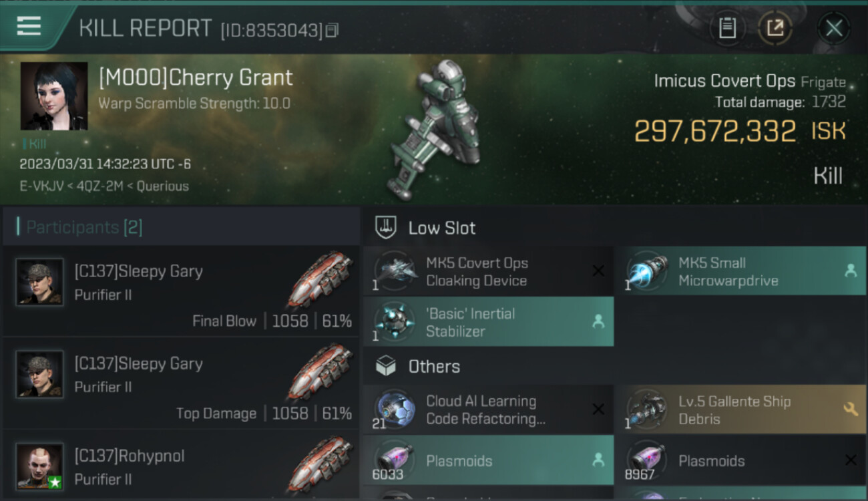Screen dimensions: 868x501
Task: Select Cloud AI Learning Code Refactoring item
Action: click(488, 409)
